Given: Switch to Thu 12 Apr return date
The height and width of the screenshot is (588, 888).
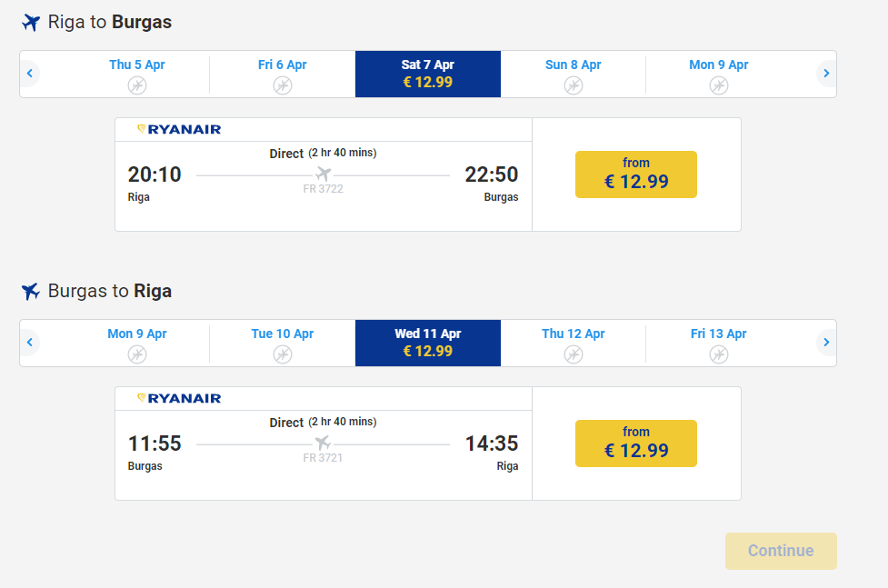Looking at the screenshot, I should click(x=574, y=344).
